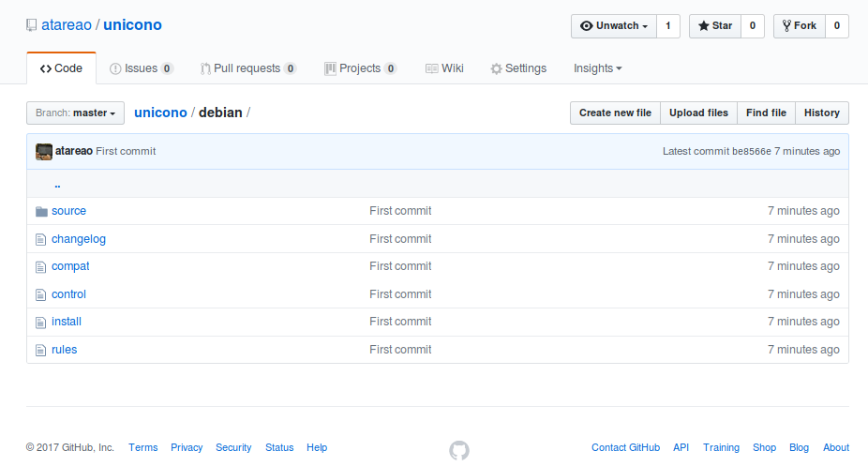Screen dimensions: 868x466
Task: Open the API footer link
Action: click(x=681, y=447)
